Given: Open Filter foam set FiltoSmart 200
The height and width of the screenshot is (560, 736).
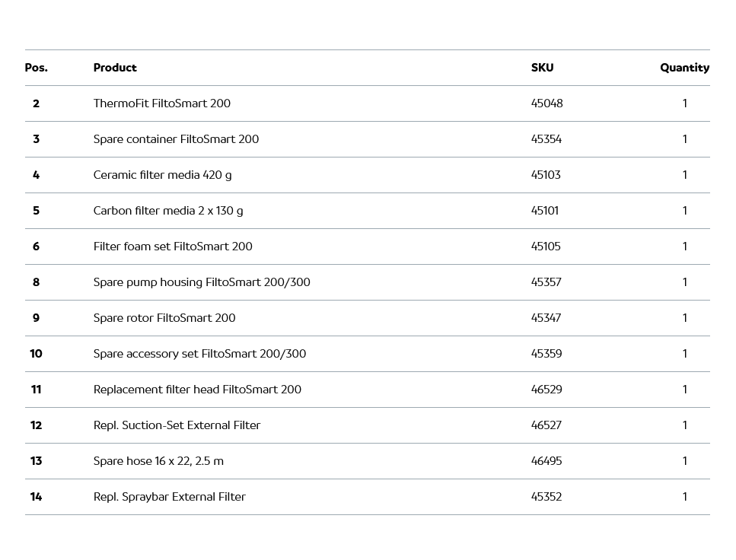Looking at the screenshot, I should pos(173,247).
